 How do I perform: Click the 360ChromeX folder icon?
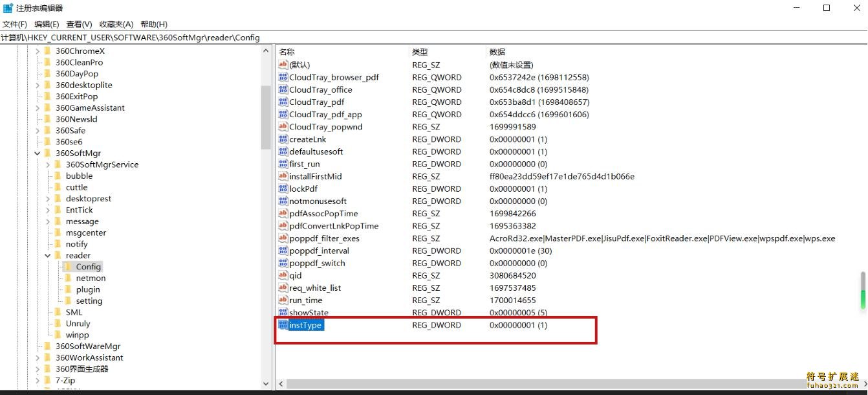tap(47, 51)
